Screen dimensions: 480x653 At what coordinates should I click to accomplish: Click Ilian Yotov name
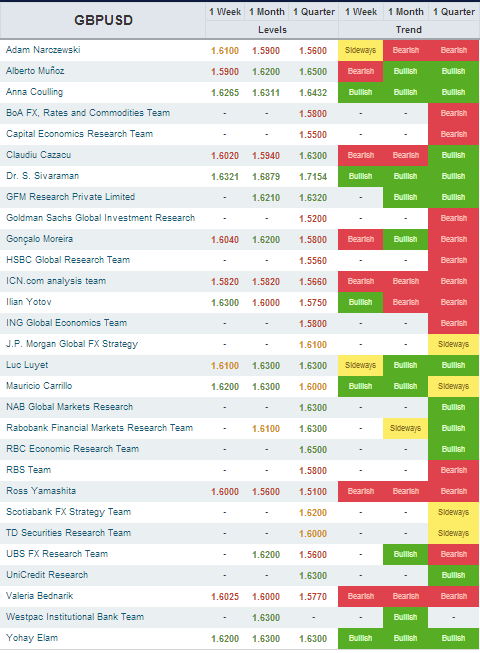pos(29,302)
